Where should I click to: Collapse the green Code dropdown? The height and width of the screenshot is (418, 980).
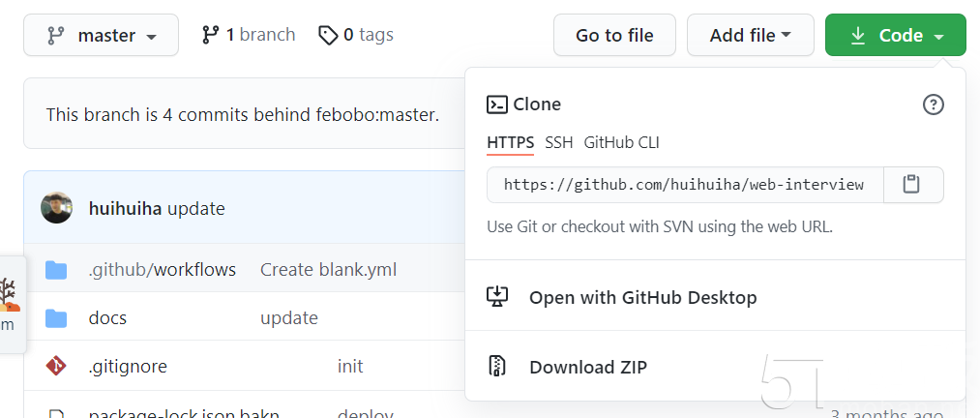(x=896, y=35)
